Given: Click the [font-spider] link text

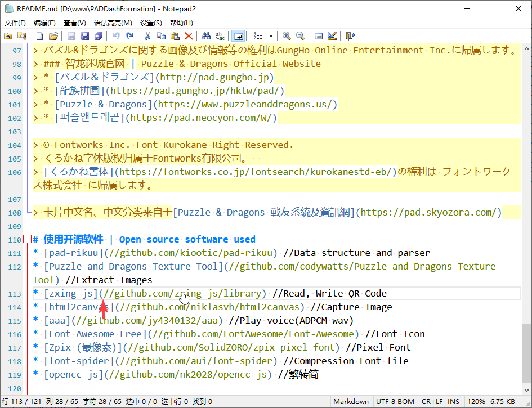Looking at the screenshot, I should 79,361.
